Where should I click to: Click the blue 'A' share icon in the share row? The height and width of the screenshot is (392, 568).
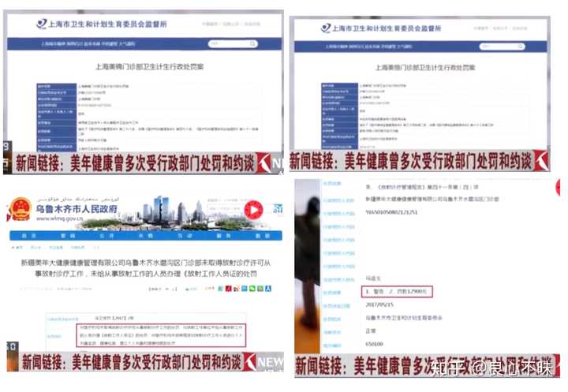coord(267,289)
